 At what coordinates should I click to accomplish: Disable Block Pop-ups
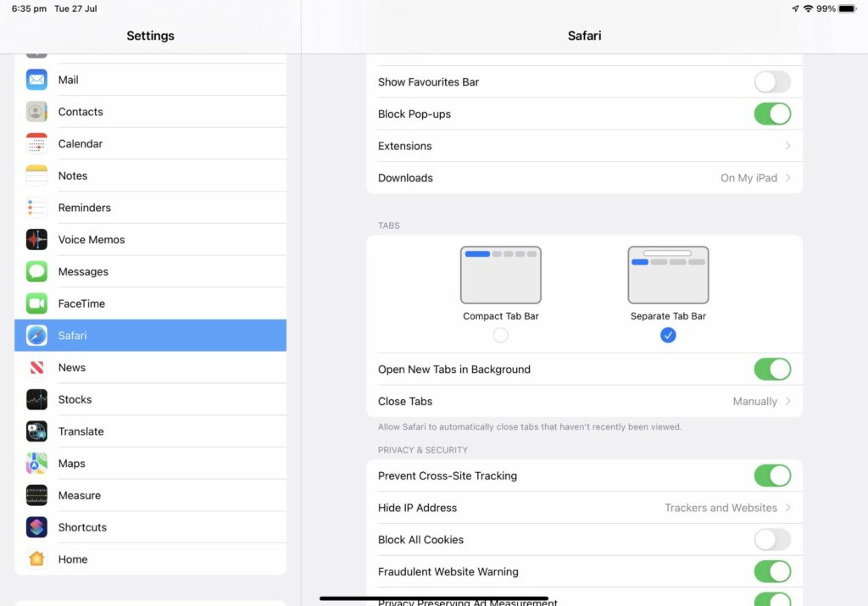pyautogui.click(x=771, y=114)
